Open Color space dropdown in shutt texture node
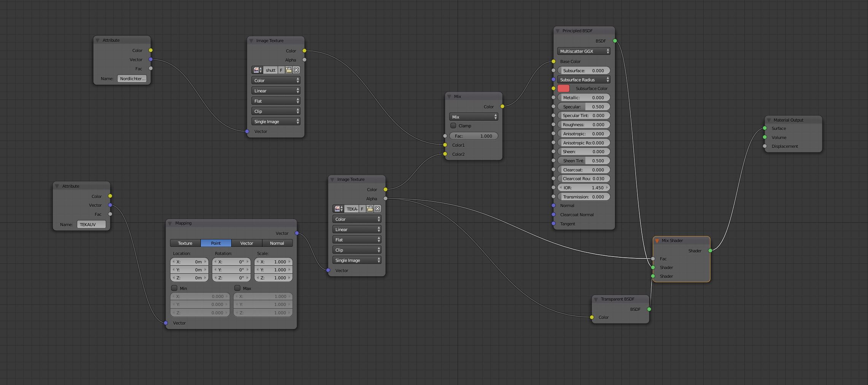 [276, 80]
